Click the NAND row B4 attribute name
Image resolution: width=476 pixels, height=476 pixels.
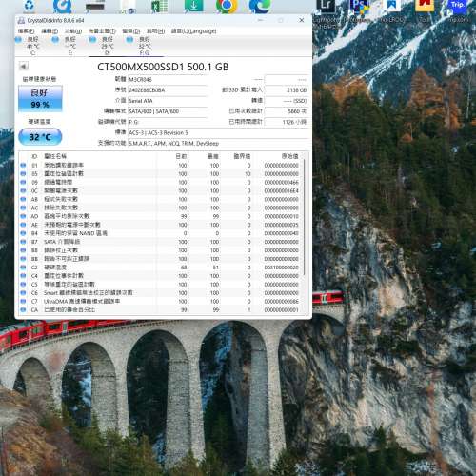[x=75, y=233]
